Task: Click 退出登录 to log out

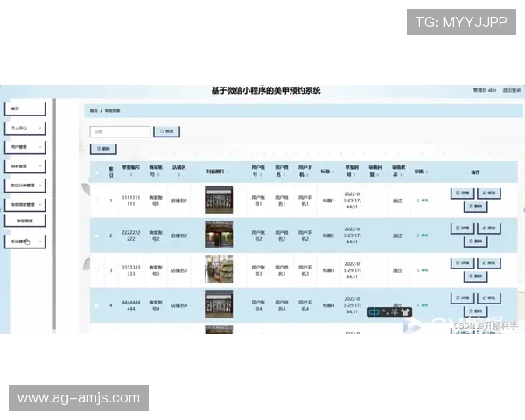Action: (x=512, y=90)
